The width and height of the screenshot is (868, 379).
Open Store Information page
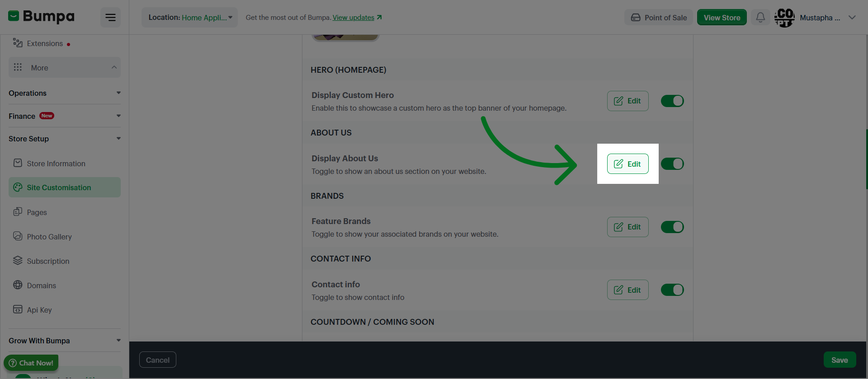[x=65, y=163]
